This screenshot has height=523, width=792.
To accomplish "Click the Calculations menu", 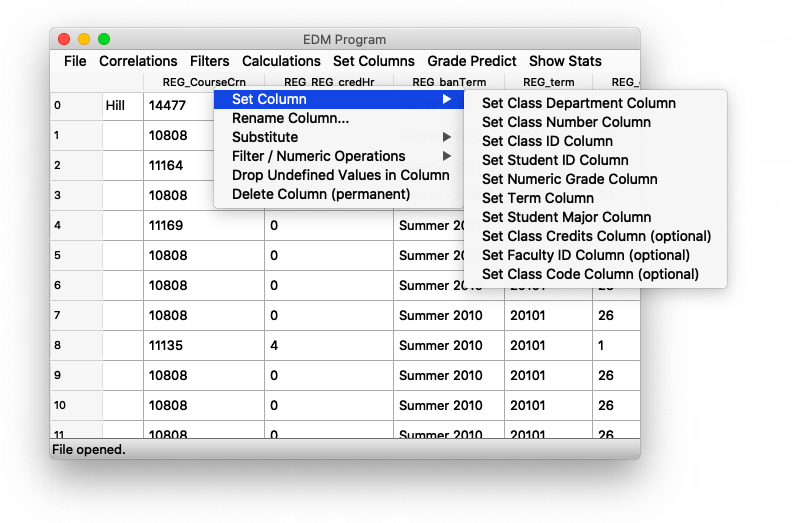I will (x=281, y=61).
